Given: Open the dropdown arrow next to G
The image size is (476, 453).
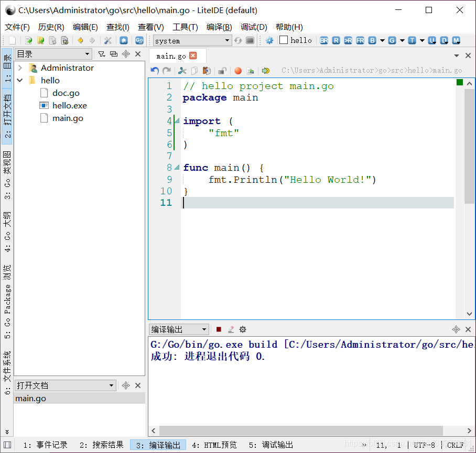Looking at the screenshot, I should pos(402,40).
